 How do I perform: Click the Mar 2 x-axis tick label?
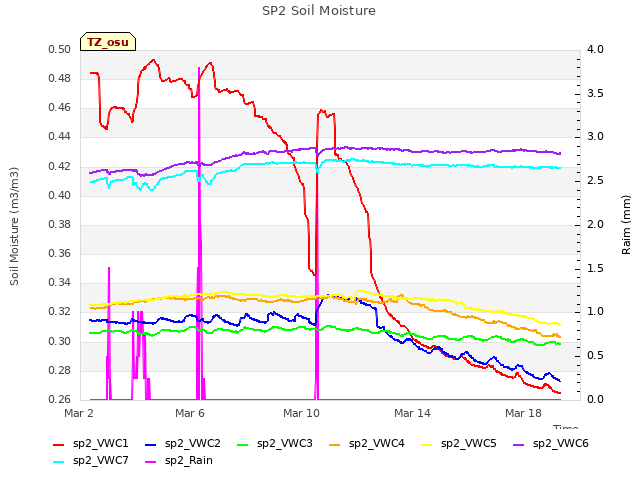[x=79, y=413]
